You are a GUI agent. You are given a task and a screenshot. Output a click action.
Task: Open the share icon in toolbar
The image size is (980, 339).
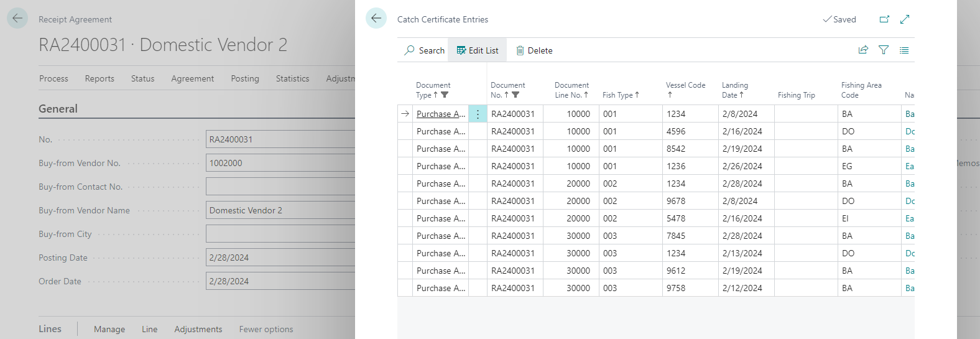[x=863, y=50]
